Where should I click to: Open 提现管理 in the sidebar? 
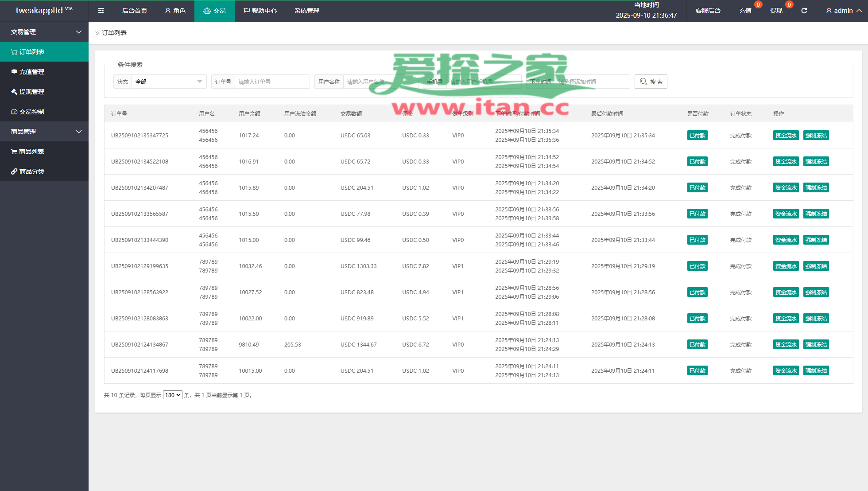31,92
